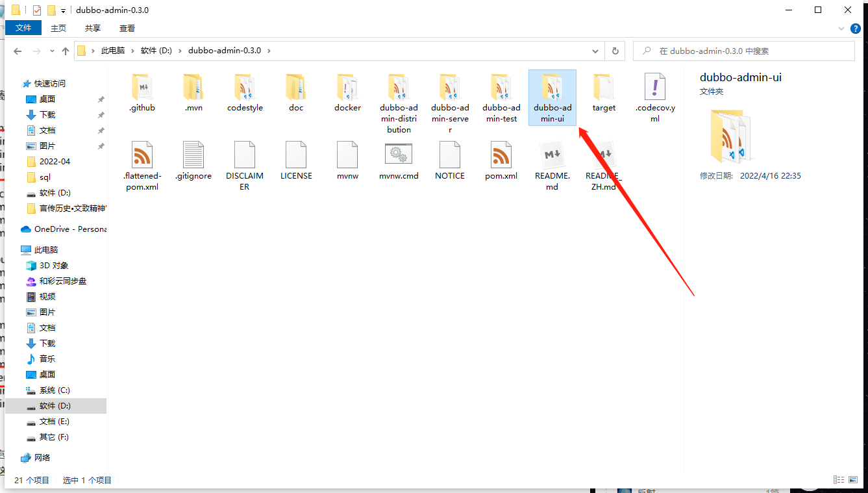Switch to large icons view

pyautogui.click(x=852, y=480)
